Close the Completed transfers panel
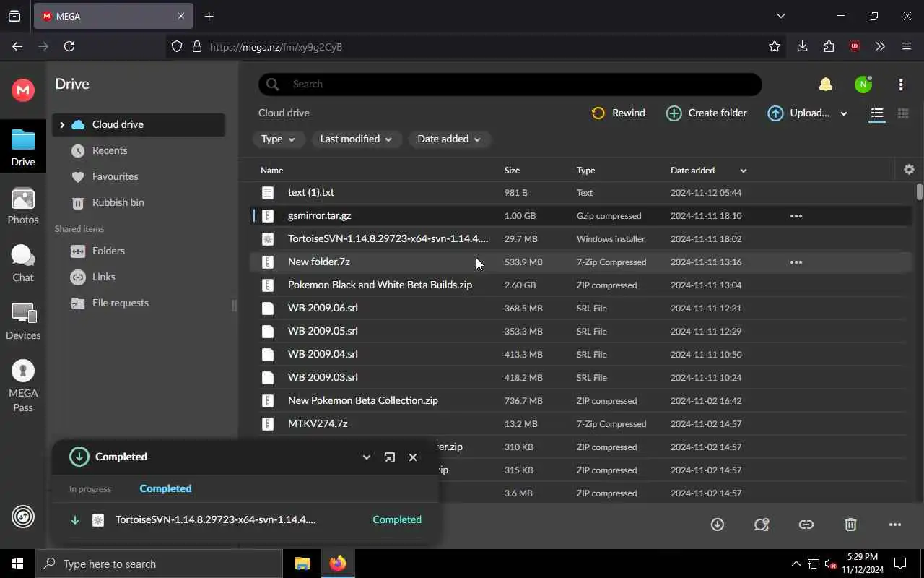The height and width of the screenshot is (578, 924). tap(413, 457)
